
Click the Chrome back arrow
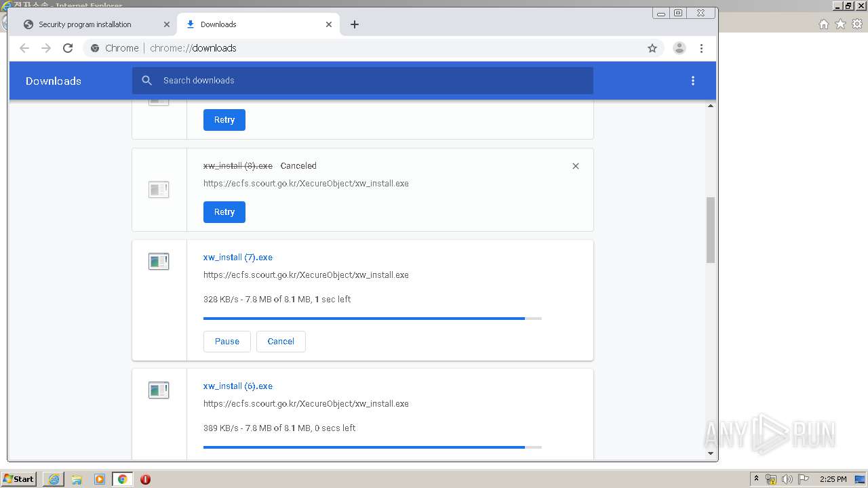pyautogui.click(x=24, y=48)
